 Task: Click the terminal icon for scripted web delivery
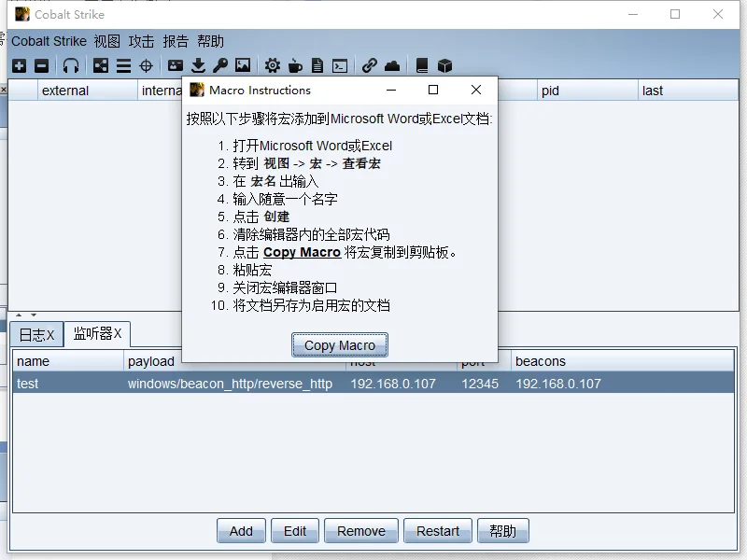(340, 65)
